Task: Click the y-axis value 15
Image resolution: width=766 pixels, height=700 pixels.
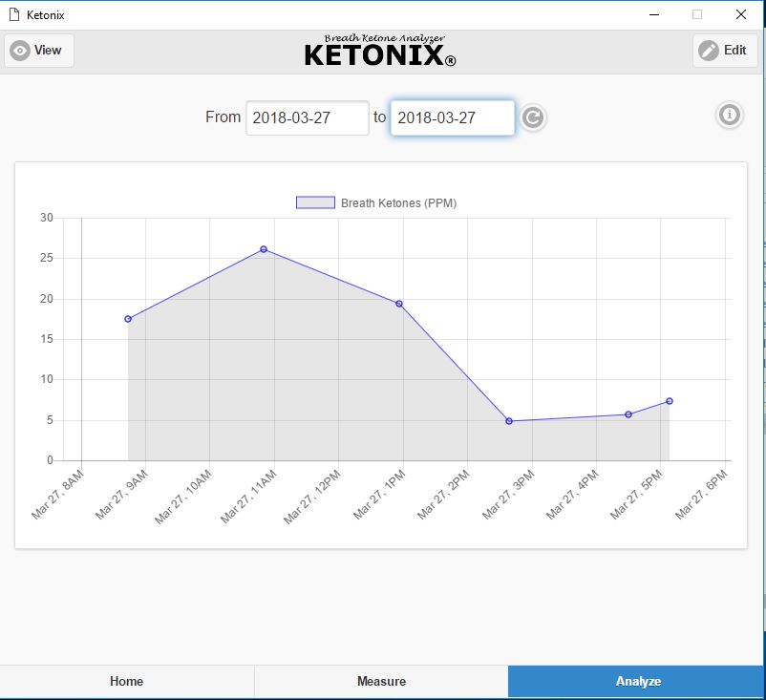Action: tap(47, 338)
